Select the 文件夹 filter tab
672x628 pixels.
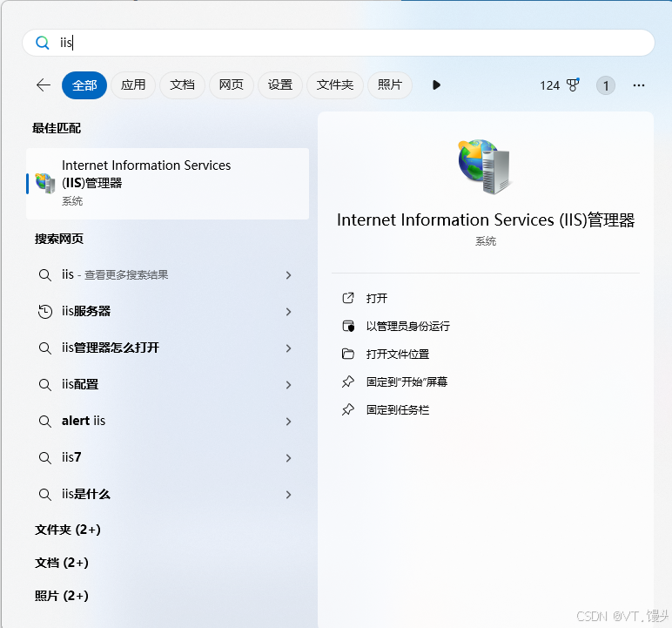point(335,85)
